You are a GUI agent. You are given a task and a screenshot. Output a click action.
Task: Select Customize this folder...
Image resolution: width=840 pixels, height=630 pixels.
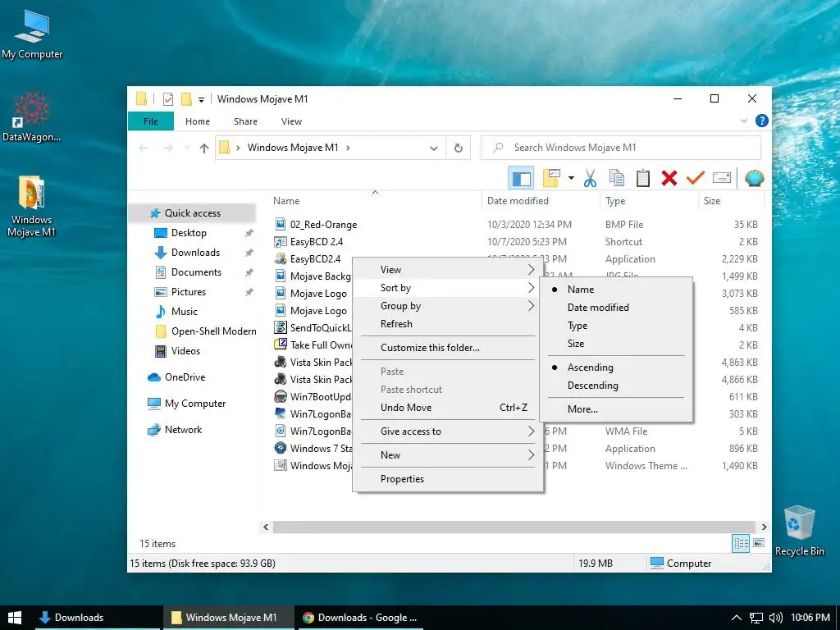point(448,348)
